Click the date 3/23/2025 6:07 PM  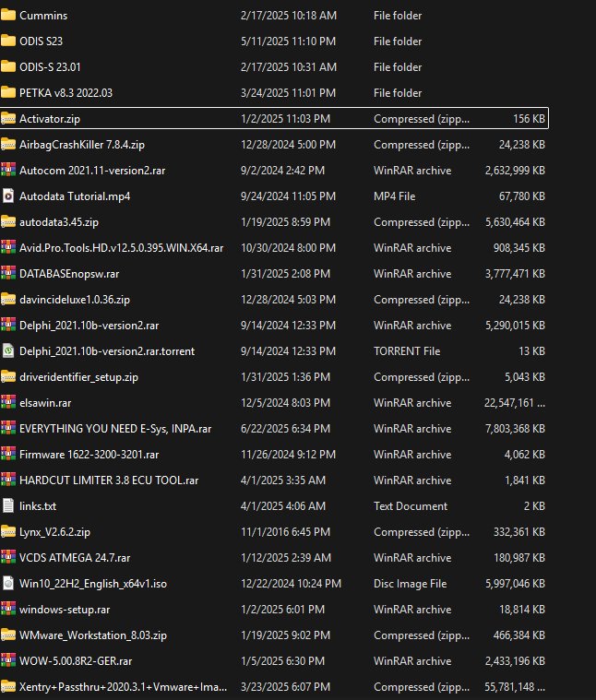tap(285, 686)
